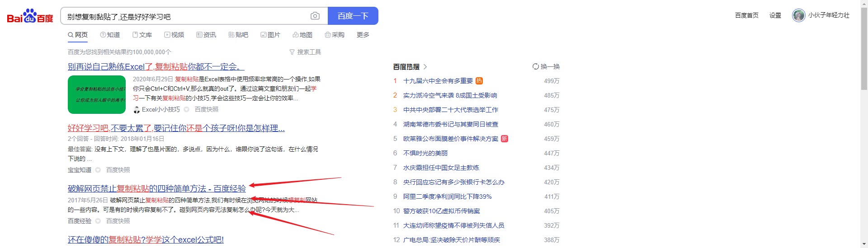This screenshot has width=868, height=248.
Task: Open username 小伙子年轻力壮 profile
Action: click(829, 15)
